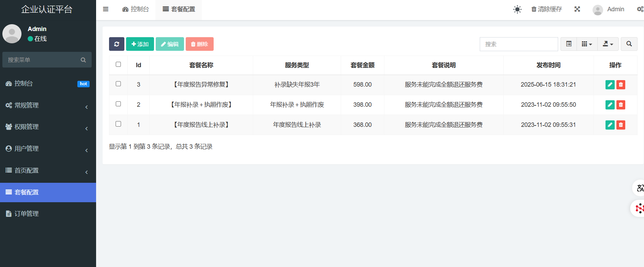Edit package row 1 with green pencil
Screen dimensions: 644x267
[610, 125]
